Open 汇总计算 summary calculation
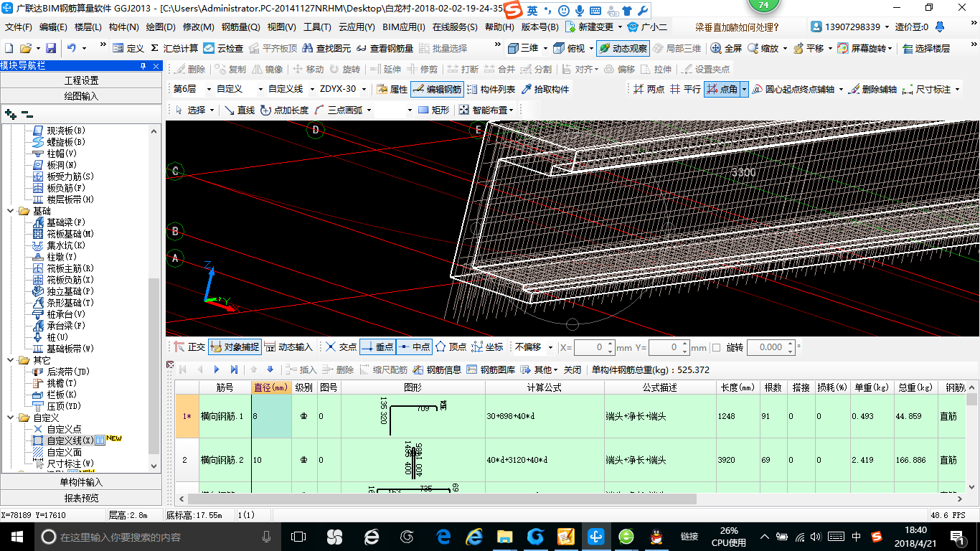 coord(174,48)
